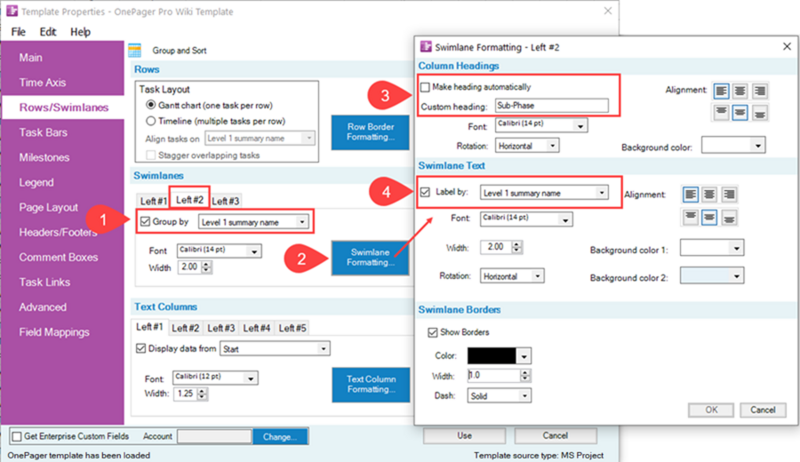This screenshot has width=800, height=462.
Task: Select Timeline multiple tasks per row
Action: [x=151, y=121]
